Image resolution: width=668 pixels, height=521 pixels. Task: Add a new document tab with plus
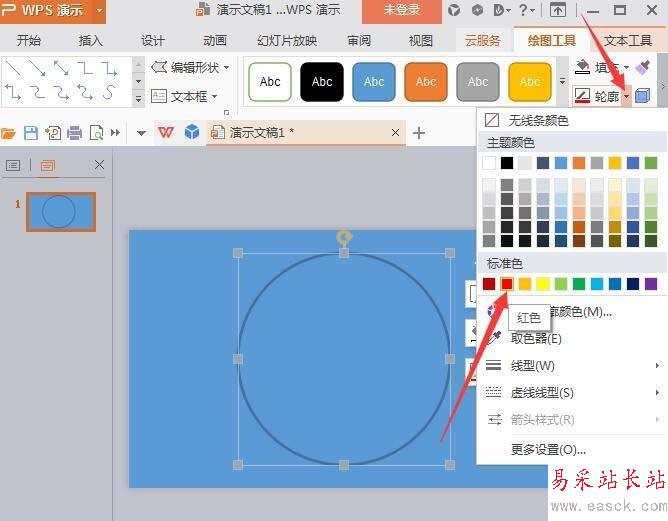[x=419, y=133]
